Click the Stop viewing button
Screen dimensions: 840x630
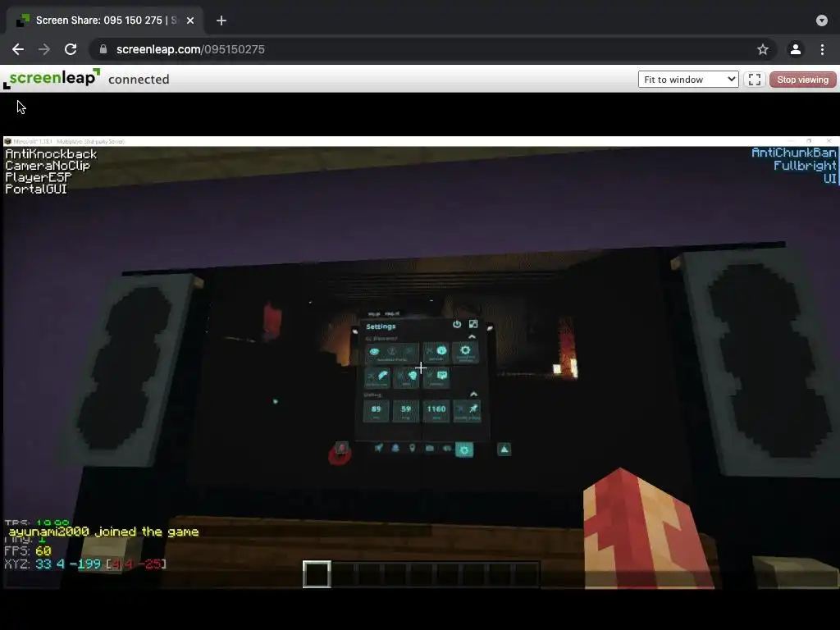pyautogui.click(x=802, y=80)
